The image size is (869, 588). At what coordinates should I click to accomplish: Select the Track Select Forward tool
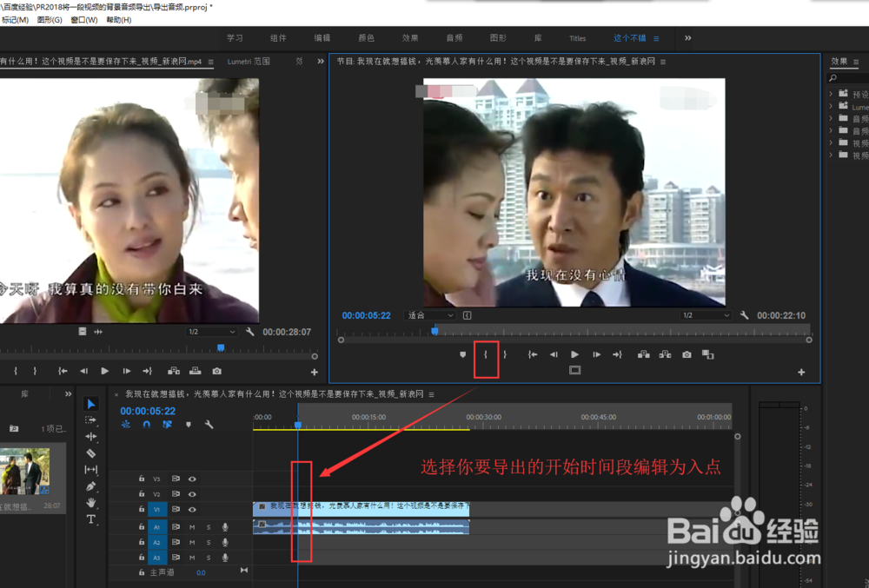[91, 420]
